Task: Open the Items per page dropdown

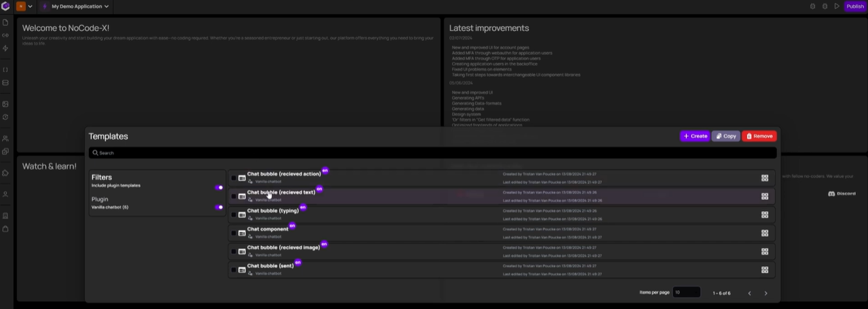Action: coord(686,292)
